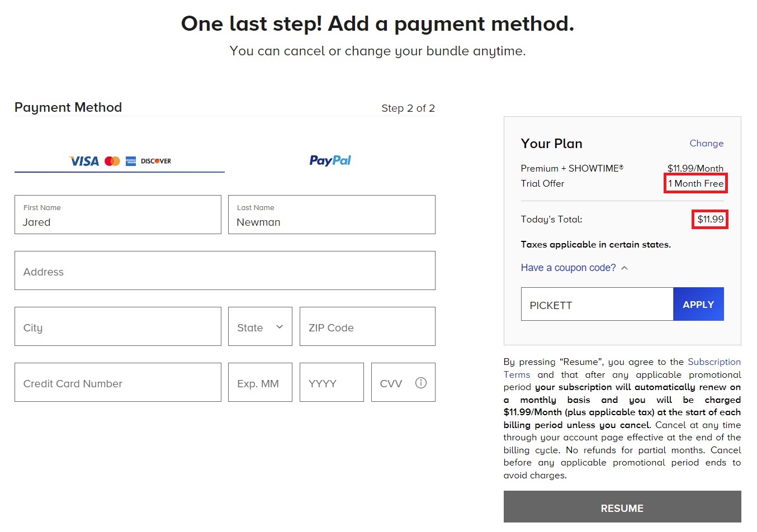Click the coupon field containing PICKETT
The height and width of the screenshot is (532, 757).
pos(597,304)
